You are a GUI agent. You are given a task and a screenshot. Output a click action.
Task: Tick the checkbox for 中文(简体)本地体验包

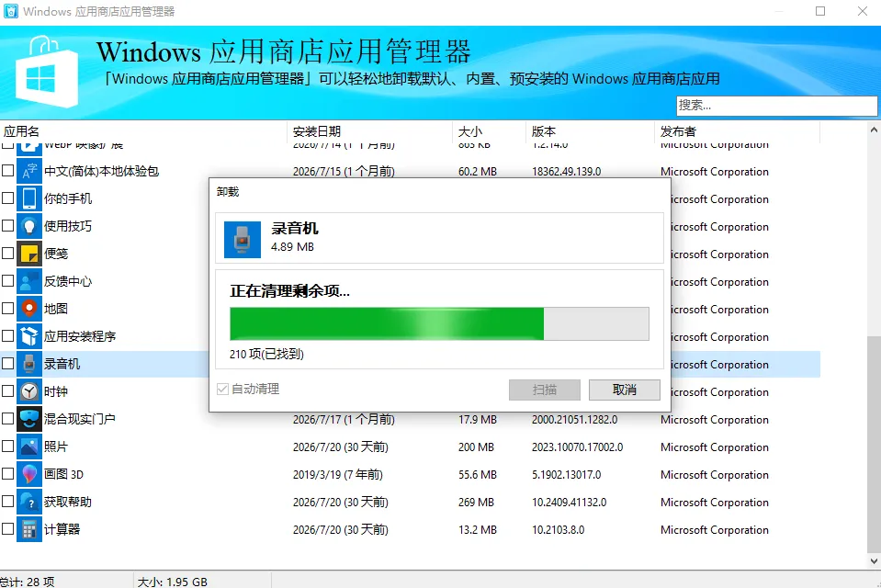(x=8, y=170)
